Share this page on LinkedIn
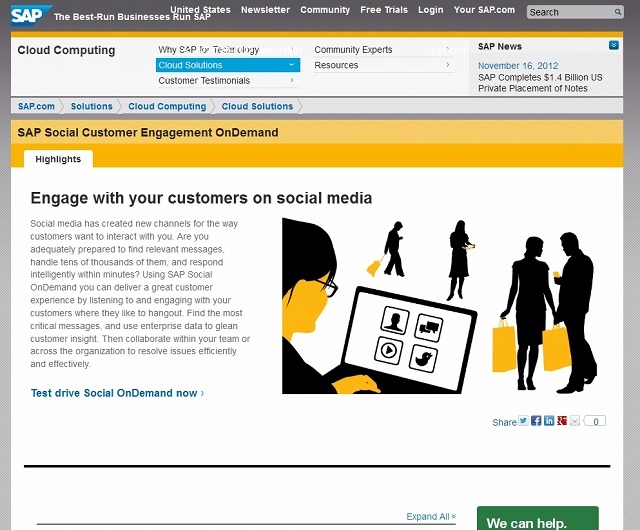The image size is (640, 530). tap(549, 421)
